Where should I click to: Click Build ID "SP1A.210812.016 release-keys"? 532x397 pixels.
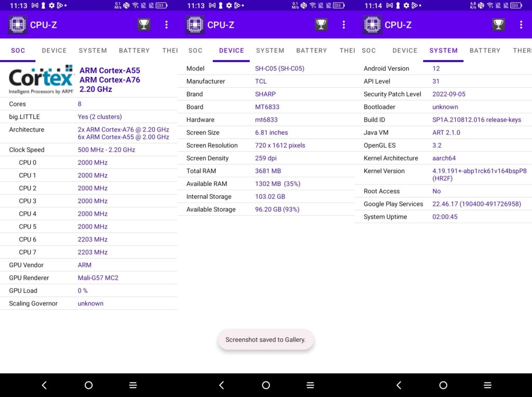477,120
